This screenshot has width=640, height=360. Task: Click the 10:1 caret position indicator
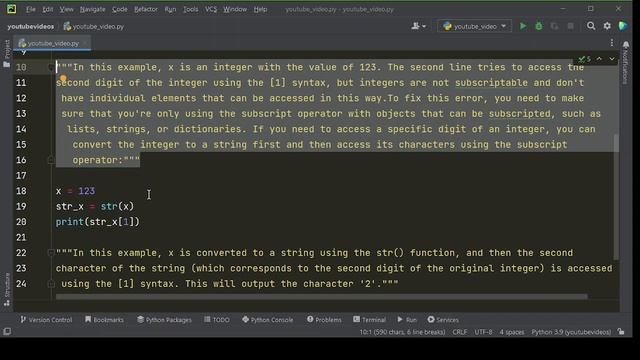402,332
